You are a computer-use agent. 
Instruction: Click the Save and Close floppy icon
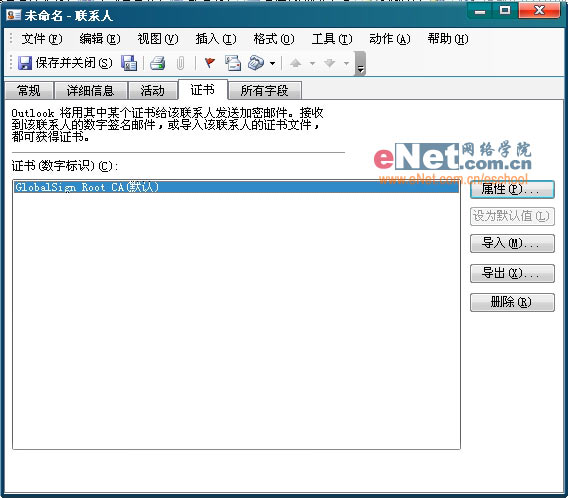click(x=25, y=63)
